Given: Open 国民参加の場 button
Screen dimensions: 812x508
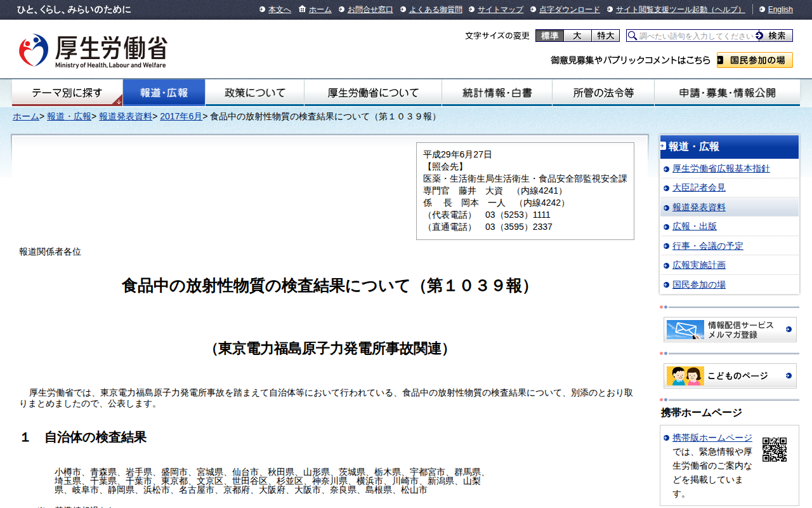Looking at the screenshot, I should [x=755, y=60].
